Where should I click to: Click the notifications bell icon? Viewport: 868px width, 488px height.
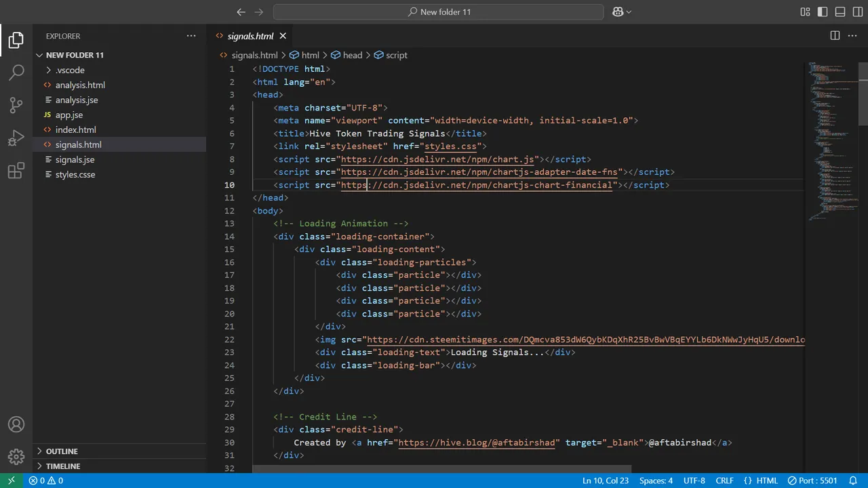click(x=854, y=481)
